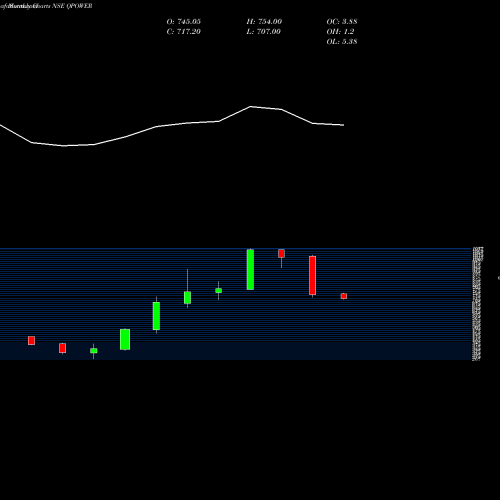The width and height of the screenshot is (500, 500).
Task: Select the low price value L: 707.00
Action: (264, 32)
